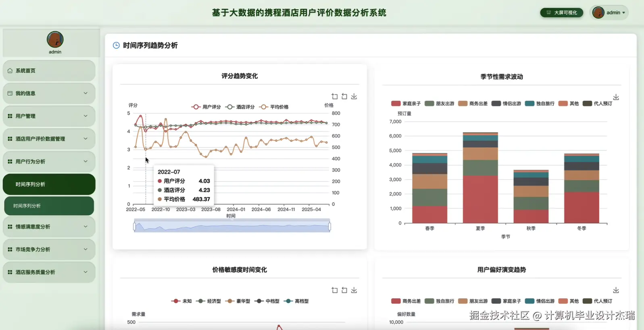644x330 pixels.
Task: Toggle 独自旅行 in 季节性需求波动 legend
Action: pos(540,104)
